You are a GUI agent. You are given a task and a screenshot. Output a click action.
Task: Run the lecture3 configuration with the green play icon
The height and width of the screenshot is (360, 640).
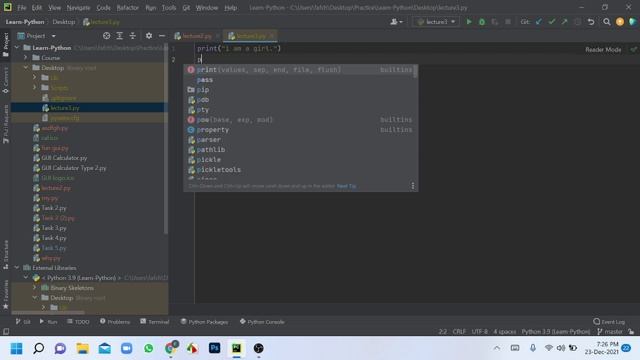(469, 22)
